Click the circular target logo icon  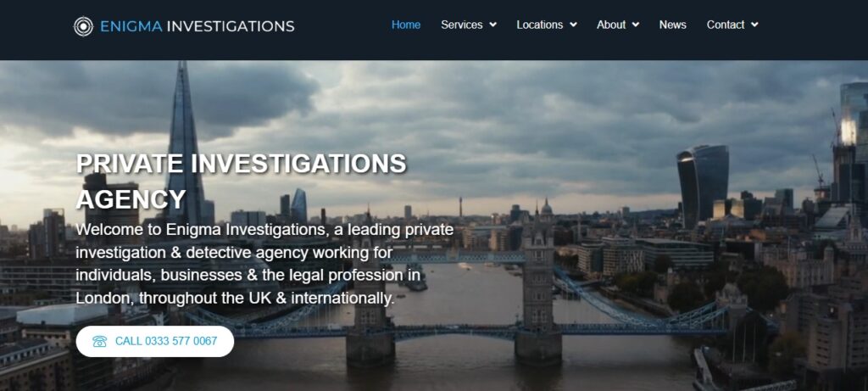(83, 26)
